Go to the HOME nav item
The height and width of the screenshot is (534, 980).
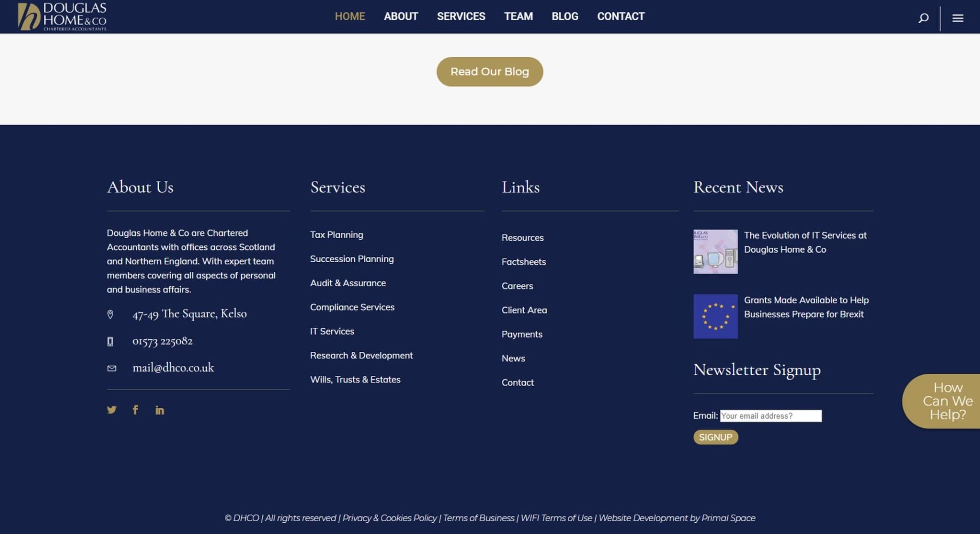tap(350, 17)
